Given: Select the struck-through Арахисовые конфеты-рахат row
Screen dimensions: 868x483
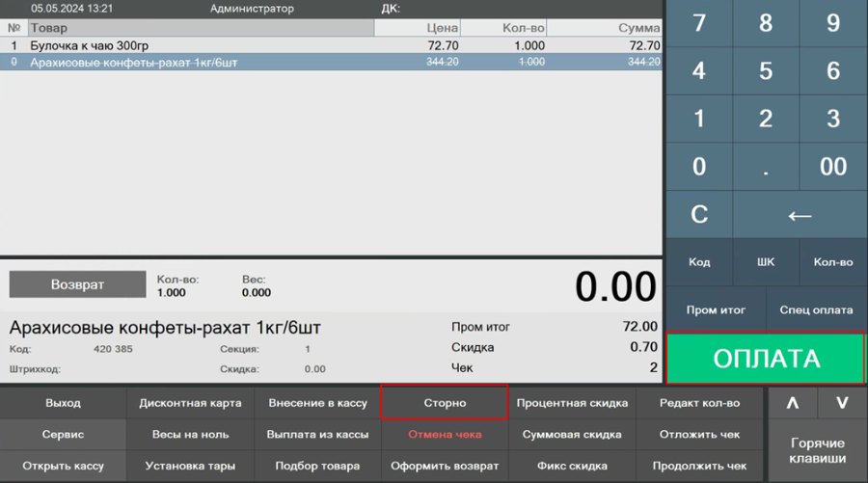Looking at the screenshot, I should click(x=331, y=62).
